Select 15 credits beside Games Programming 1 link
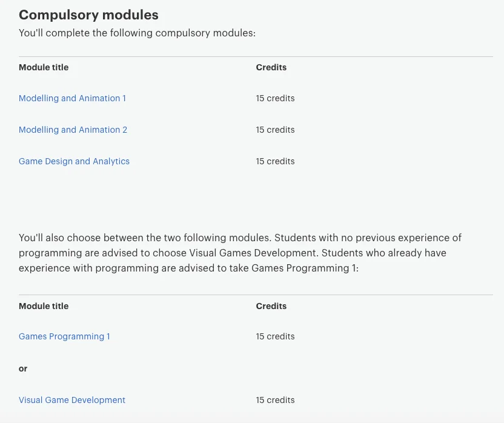Screen dimensions: 504x423 point(275,336)
